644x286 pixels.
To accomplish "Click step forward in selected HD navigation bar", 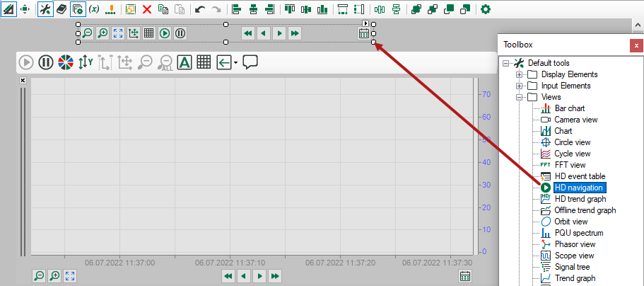I will tap(279, 33).
